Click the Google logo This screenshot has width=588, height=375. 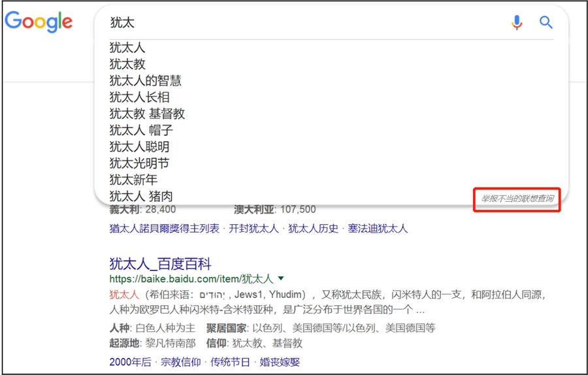pyautogui.click(x=39, y=22)
